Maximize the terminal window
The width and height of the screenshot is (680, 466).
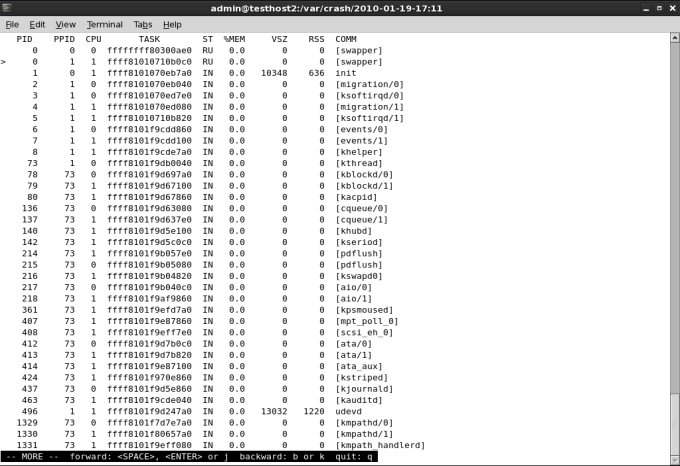659,8
